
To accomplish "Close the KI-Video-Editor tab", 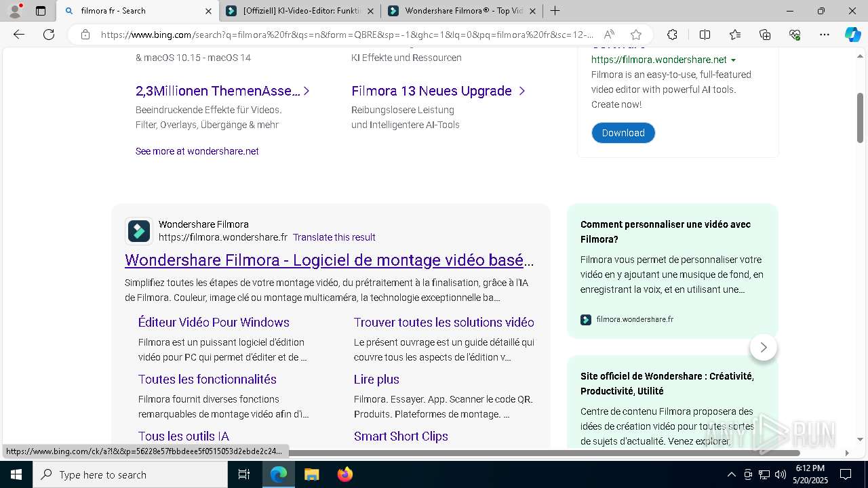I will click(x=370, y=11).
